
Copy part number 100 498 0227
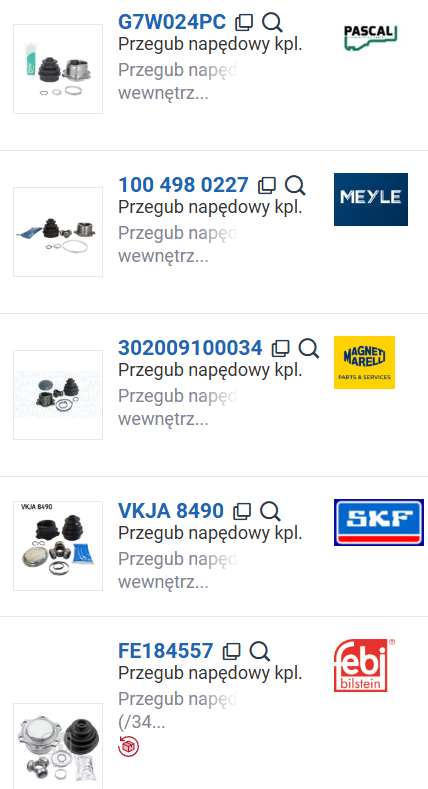267,185
